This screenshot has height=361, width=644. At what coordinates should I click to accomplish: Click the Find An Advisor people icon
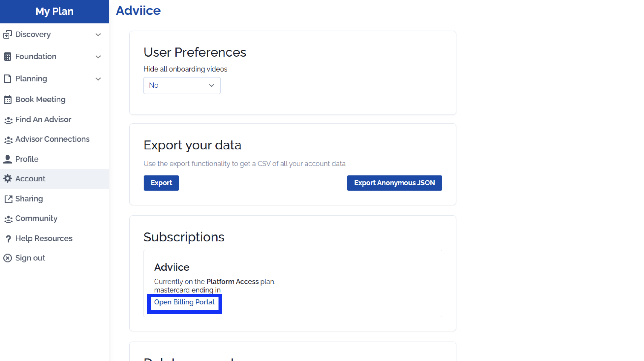click(8, 120)
